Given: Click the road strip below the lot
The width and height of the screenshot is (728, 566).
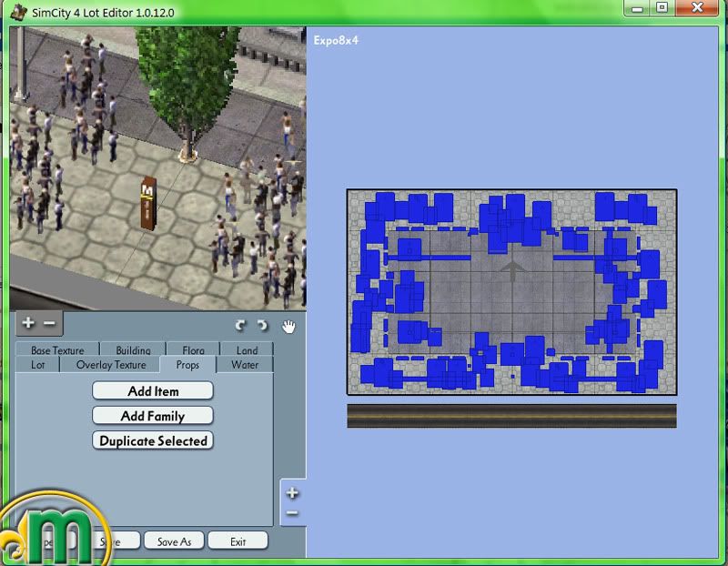Looking at the screenshot, I should 511,416.
